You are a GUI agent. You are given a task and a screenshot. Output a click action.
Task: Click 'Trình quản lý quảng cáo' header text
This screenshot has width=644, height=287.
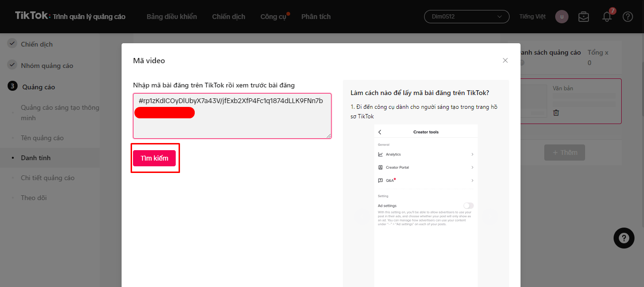click(x=89, y=17)
